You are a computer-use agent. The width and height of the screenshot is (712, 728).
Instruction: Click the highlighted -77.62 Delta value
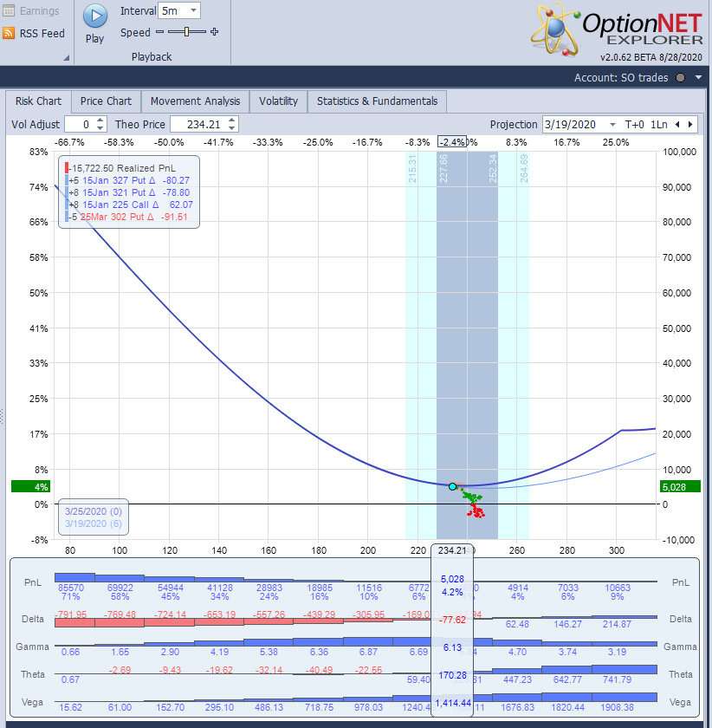(452, 620)
